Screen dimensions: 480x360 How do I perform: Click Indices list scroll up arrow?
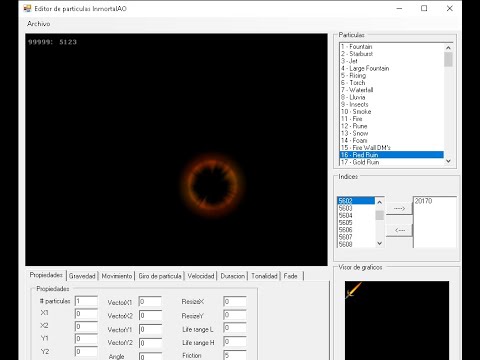click(379, 202)
